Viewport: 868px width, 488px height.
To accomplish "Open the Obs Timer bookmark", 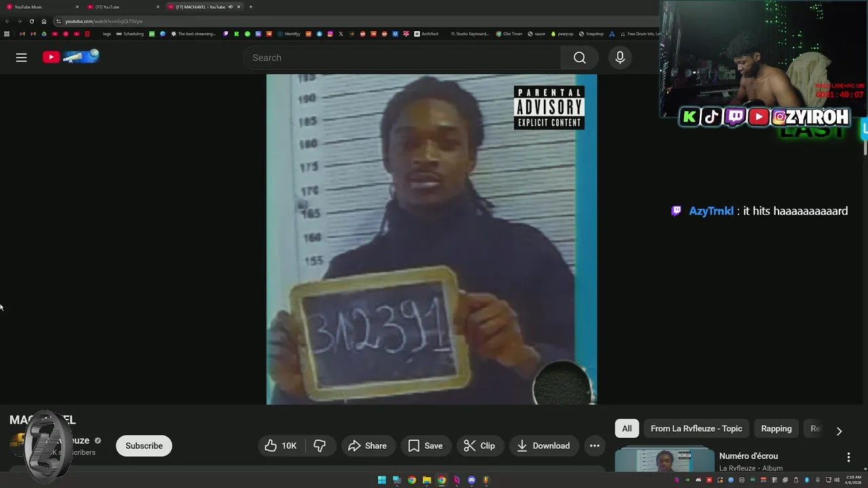I will (x=509, y=34).
